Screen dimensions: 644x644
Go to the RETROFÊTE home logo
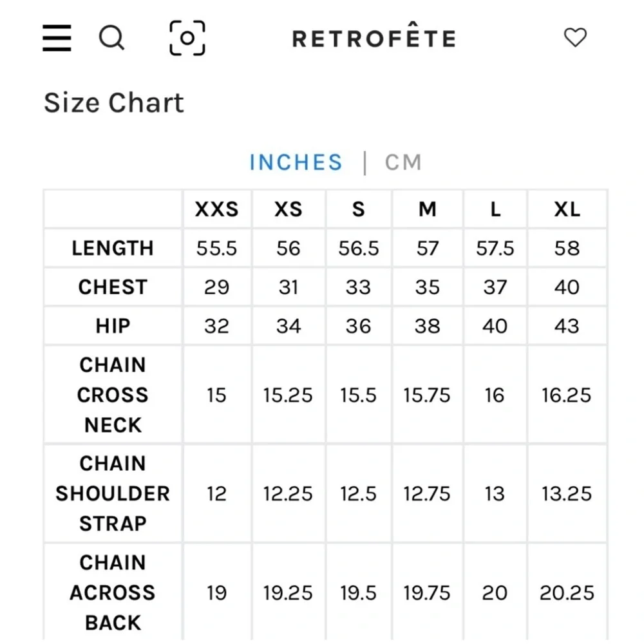tap(374, 39)
